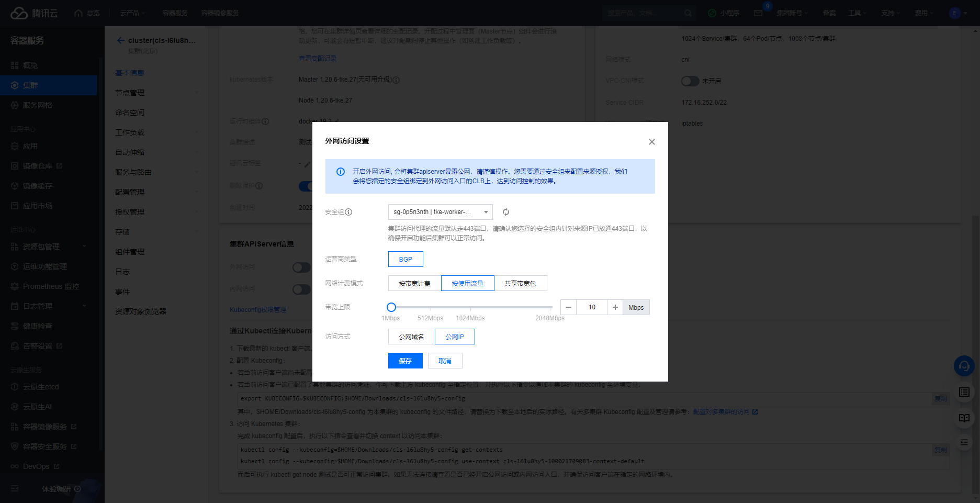View change records link (查看变配记录)

click(x=318, y=59)
